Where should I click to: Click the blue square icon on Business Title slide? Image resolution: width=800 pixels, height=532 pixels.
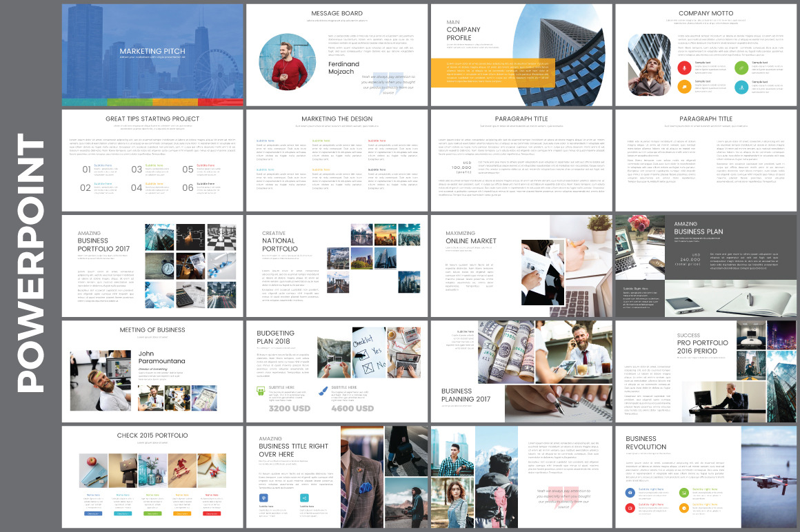pyautogui.click(x=263, y=498)
